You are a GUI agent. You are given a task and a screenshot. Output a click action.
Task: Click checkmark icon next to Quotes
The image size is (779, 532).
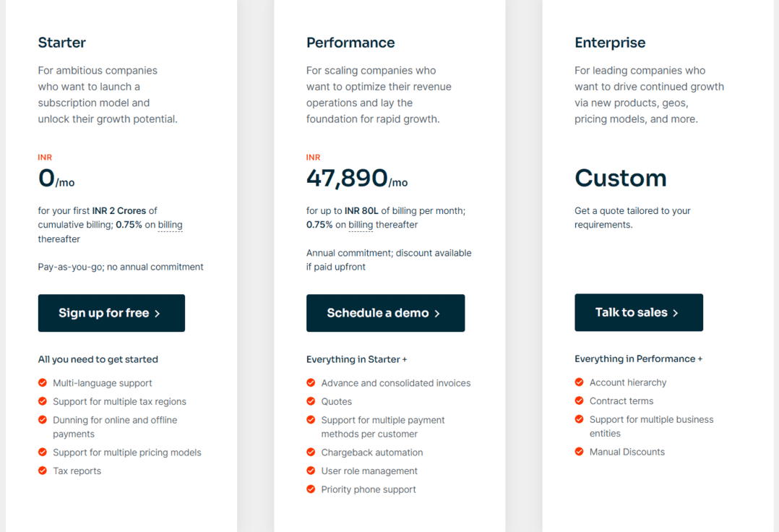click(311, 401)
